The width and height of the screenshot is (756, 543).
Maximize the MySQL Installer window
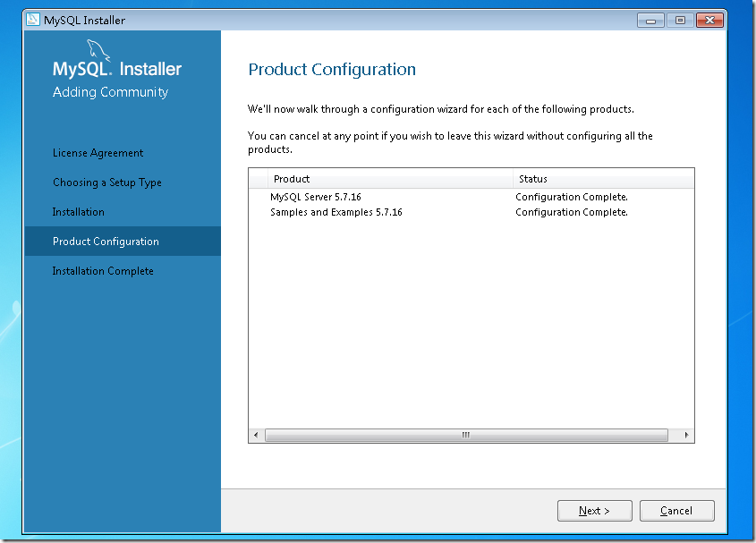tap(680, 21)
